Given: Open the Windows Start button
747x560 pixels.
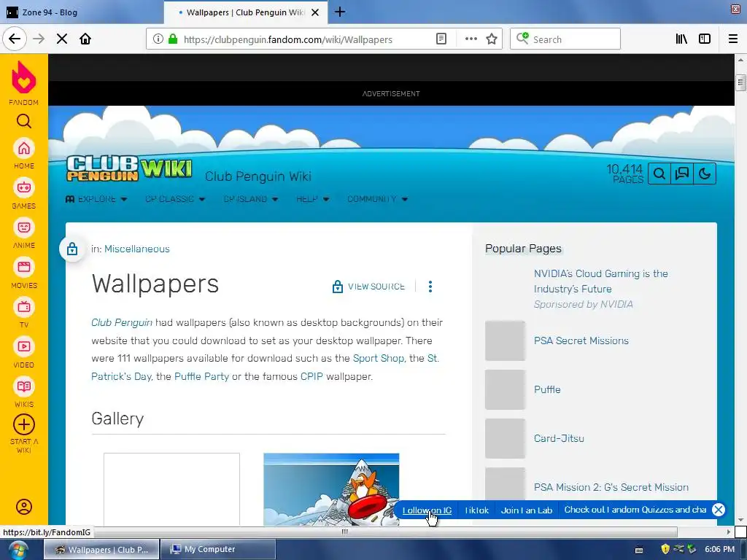Looking at the screenshot, I should pos(18,550).
